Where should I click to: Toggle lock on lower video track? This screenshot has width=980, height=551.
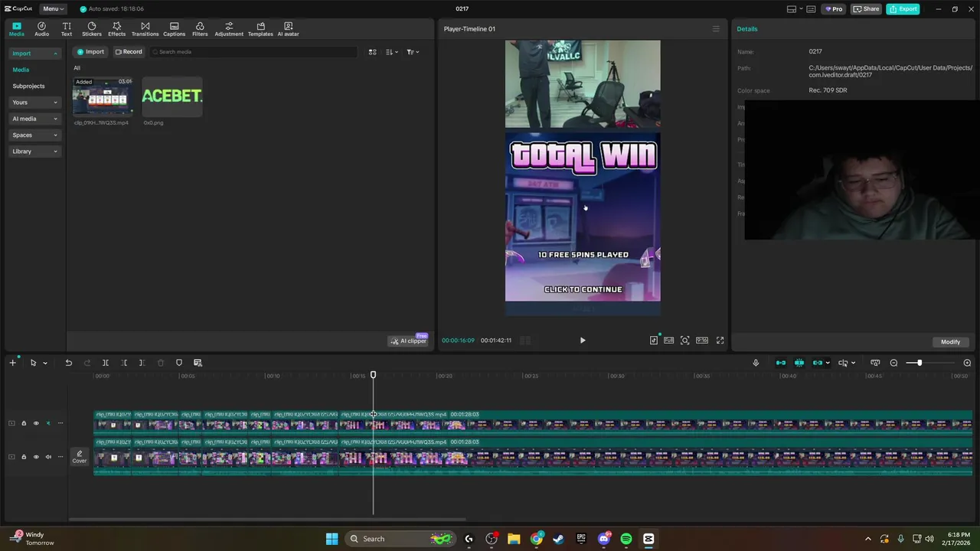[24, 457]
